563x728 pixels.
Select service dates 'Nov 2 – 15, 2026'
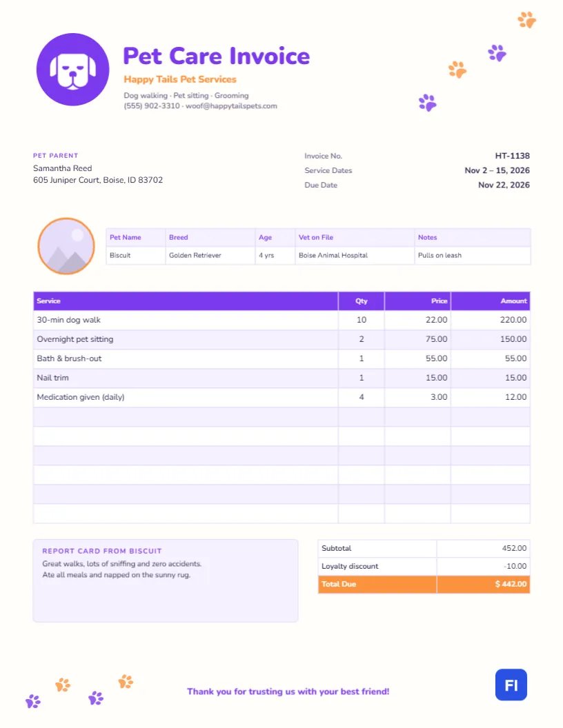(497, 170)
